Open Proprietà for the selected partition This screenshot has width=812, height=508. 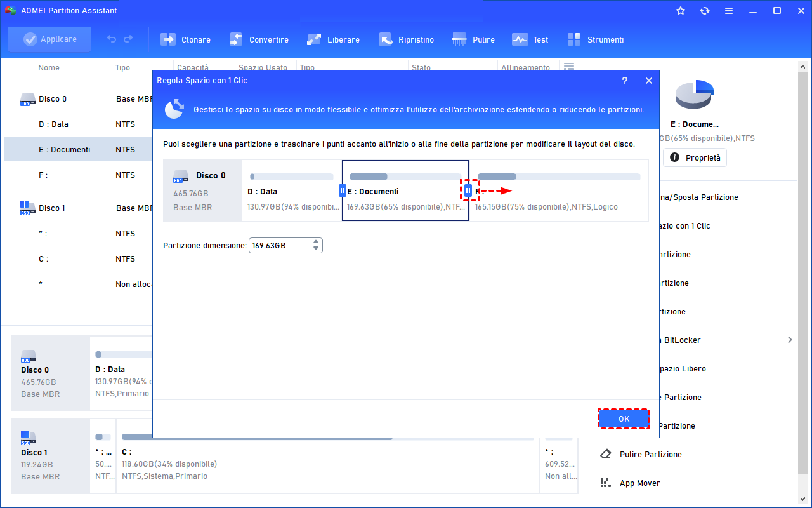point(695,157)
